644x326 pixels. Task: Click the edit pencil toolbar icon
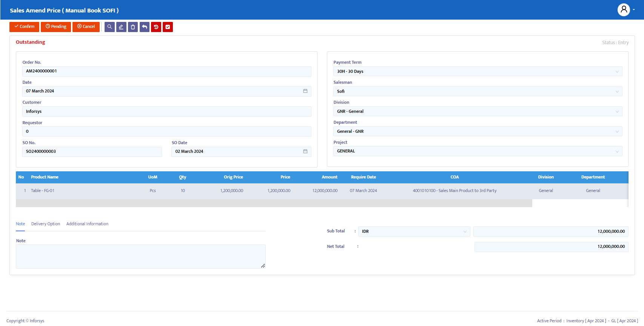coord(121,27)
